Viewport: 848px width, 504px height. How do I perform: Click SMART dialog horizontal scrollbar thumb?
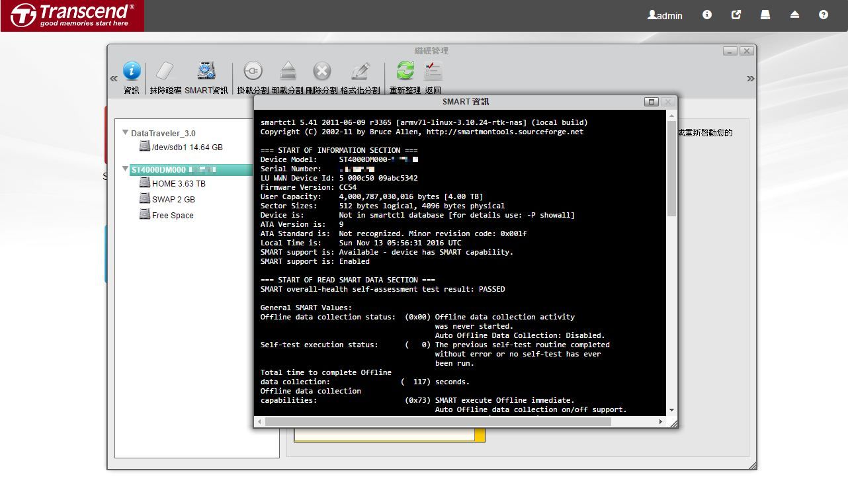click(x=438, y=421)
